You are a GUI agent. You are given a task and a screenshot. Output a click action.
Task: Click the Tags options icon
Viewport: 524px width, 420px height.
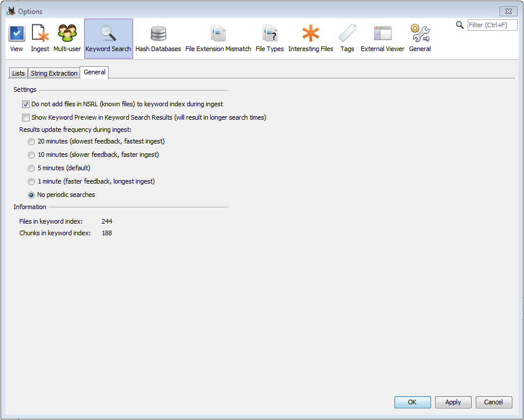pos(347,35)
